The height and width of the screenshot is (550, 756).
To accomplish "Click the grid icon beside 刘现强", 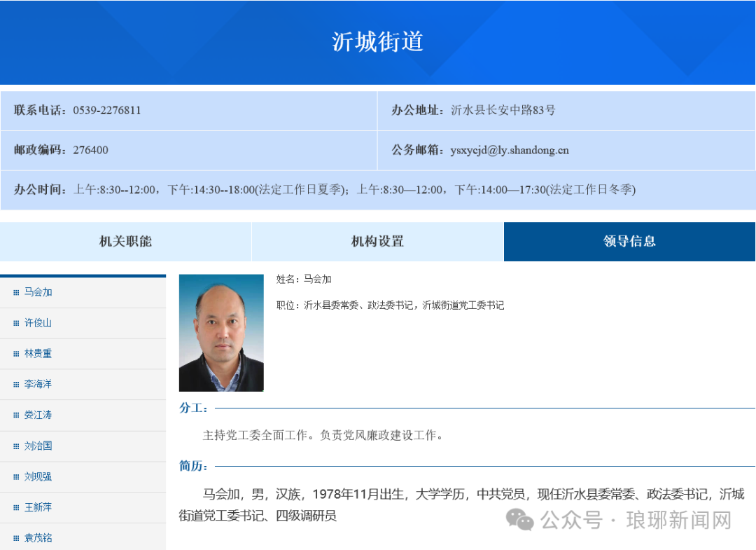I will point(16,476).
